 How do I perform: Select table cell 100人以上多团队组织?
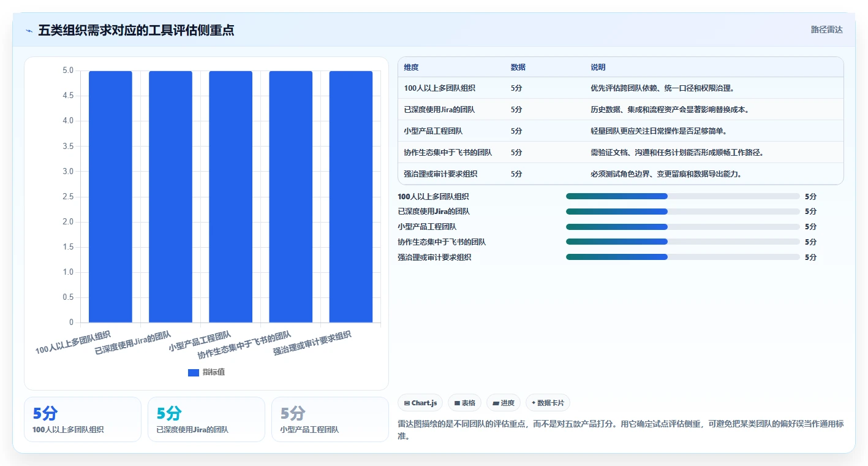click(440, 88)
